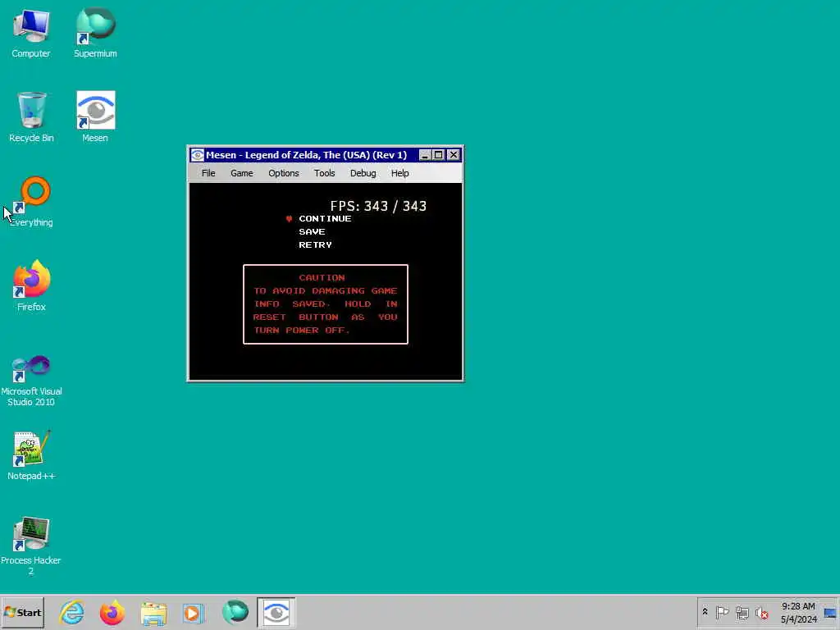Click the Mesen taskbar button
The height and width of the screenshot is (630, 840).
coord(276,613)
